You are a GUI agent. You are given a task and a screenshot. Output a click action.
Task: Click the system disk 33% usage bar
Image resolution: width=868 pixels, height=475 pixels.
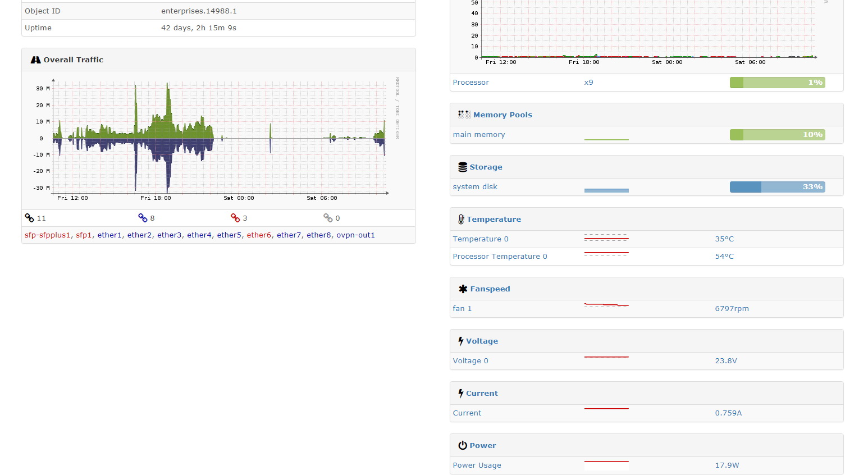778,187
